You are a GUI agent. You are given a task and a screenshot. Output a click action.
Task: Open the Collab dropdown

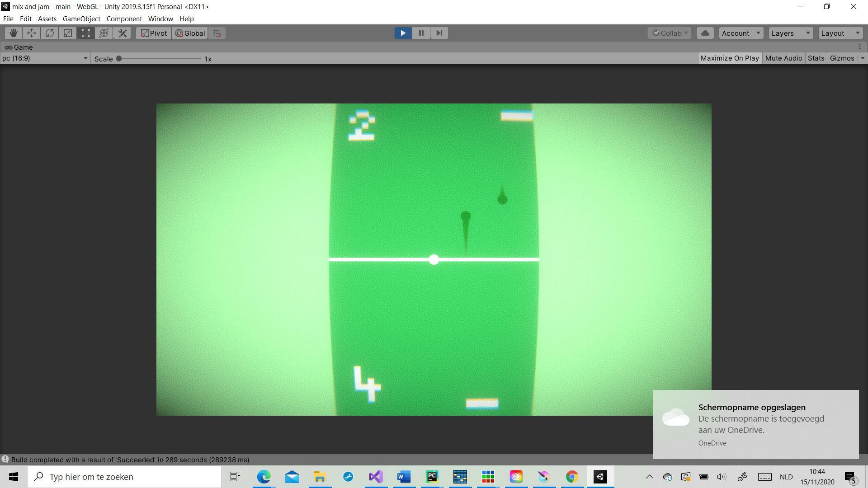[669, 33]
